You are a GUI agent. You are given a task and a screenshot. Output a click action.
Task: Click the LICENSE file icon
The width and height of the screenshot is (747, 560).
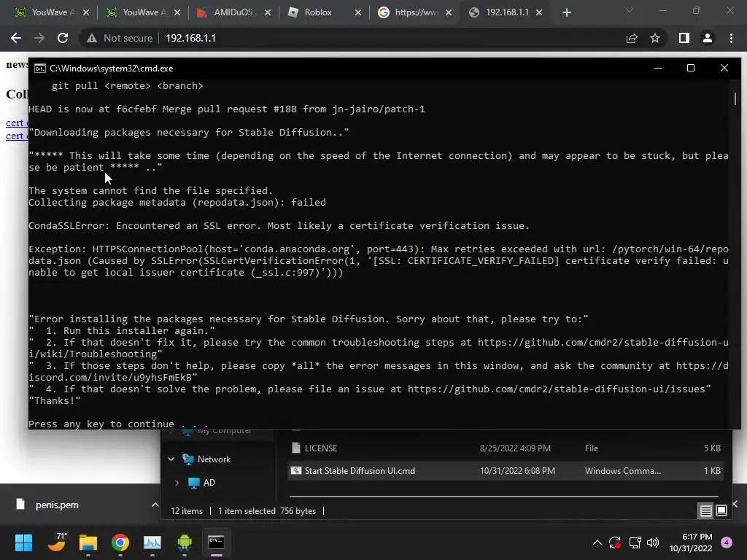pos(296,448)
